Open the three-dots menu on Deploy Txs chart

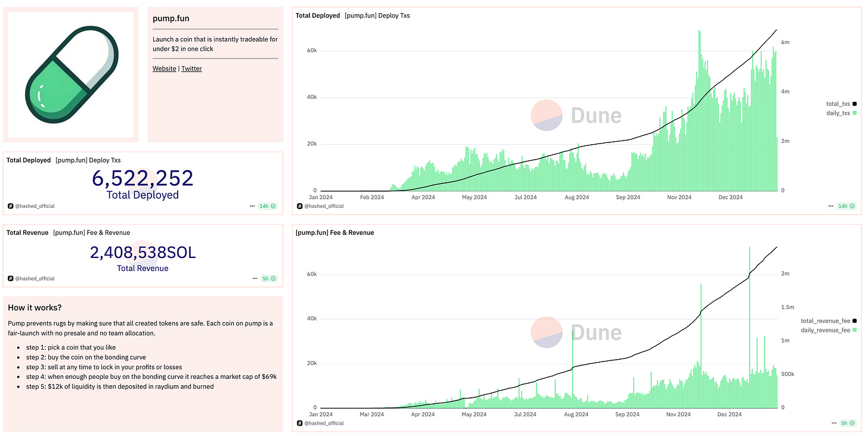pos(831,206)
